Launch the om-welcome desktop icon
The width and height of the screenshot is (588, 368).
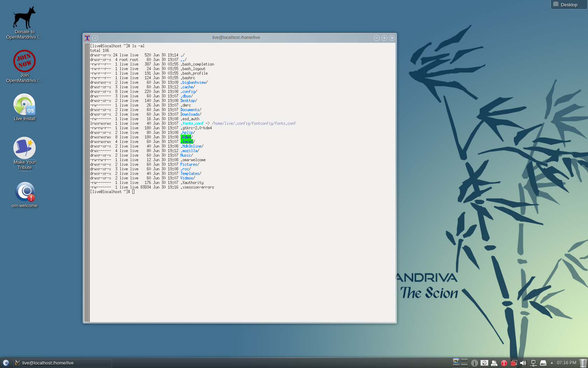(x=24, y=195)
